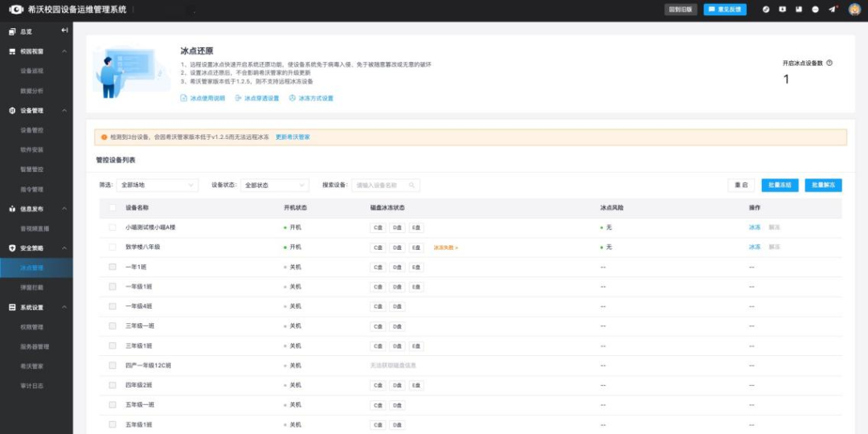Toggle the select-all checkbox in table header
The height and width of the screenshot is (434, 868).
[113, 208]
